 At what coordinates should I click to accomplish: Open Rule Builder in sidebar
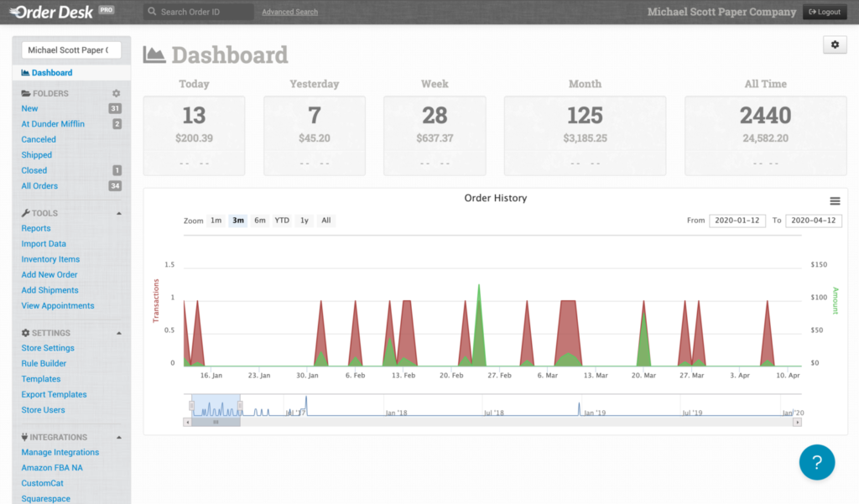click(x=44, y=363)
